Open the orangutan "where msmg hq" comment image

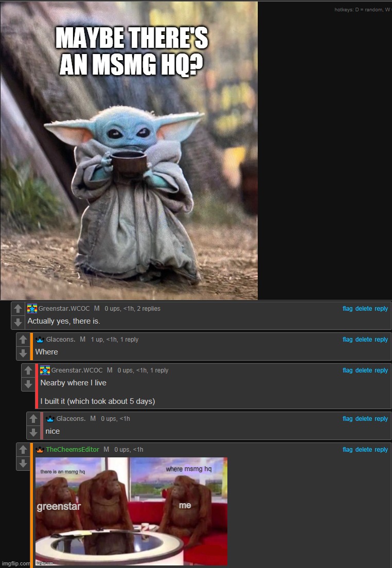click(x=131, y=511)
